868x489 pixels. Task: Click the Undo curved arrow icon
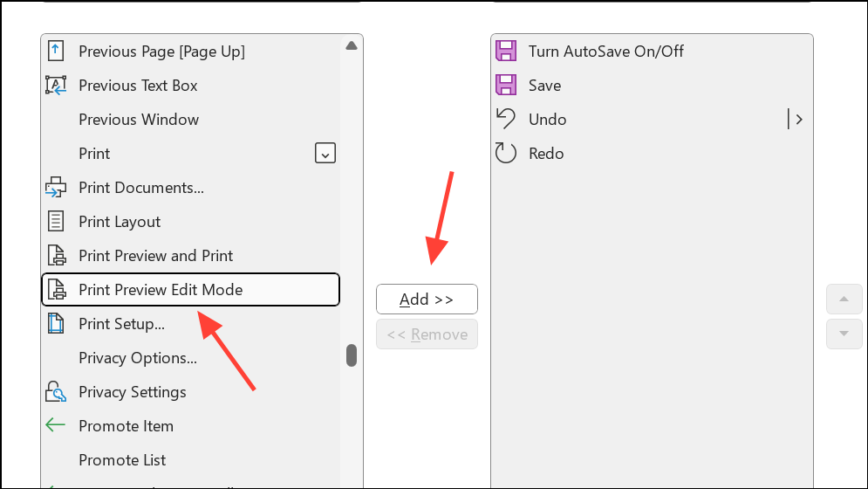[x=505, y=119]
